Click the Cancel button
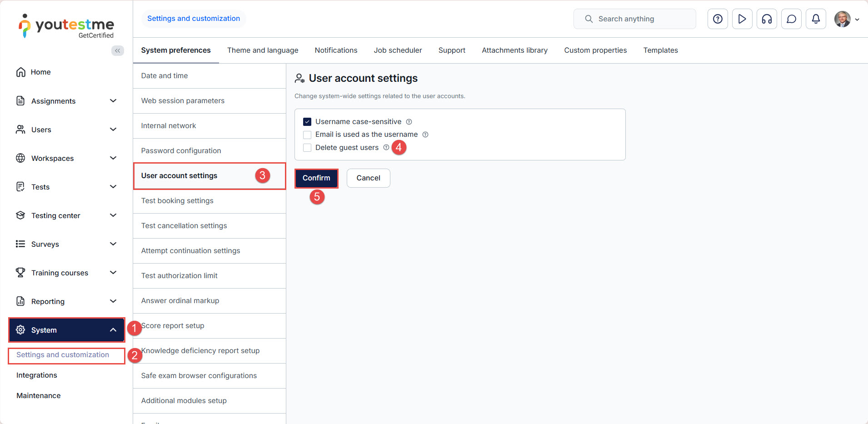The height and width of the screenshot is (424, 868). click(368, 178)
